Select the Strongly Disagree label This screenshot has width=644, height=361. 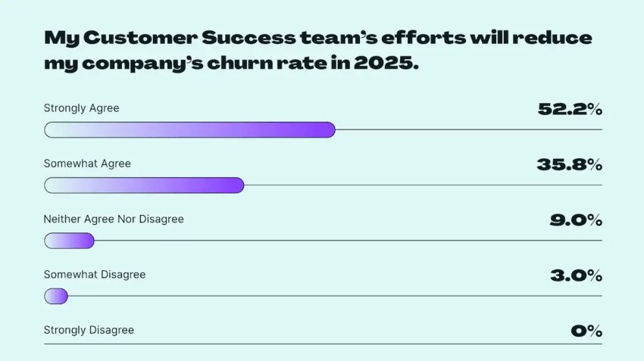pyautogui.click(x=89, y=330)
